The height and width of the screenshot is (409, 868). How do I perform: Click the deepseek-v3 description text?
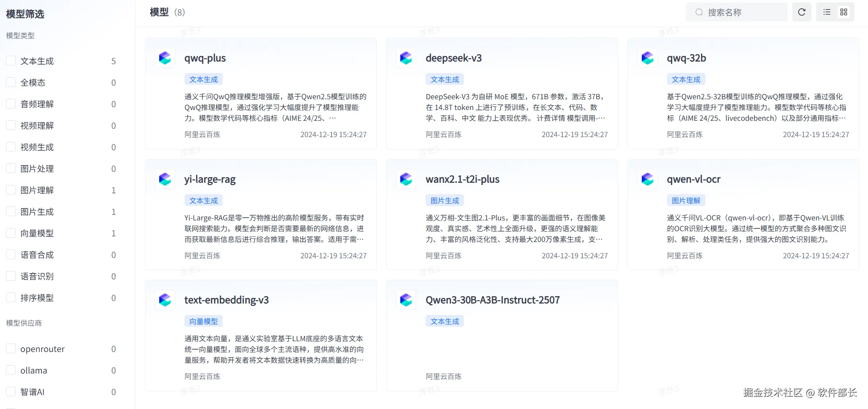click(x=516, y=108)
